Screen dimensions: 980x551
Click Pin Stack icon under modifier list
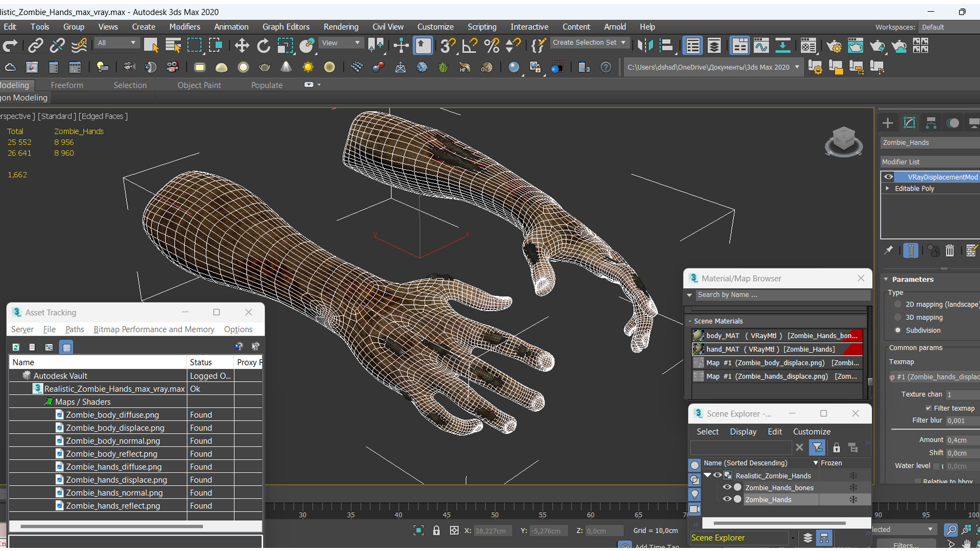(889, 251)
